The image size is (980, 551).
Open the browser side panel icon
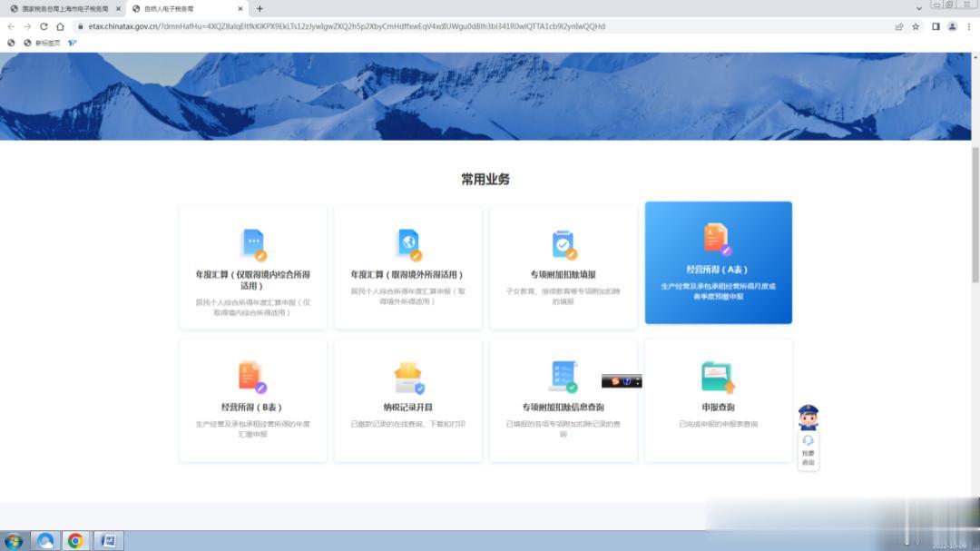click(936, 26)
